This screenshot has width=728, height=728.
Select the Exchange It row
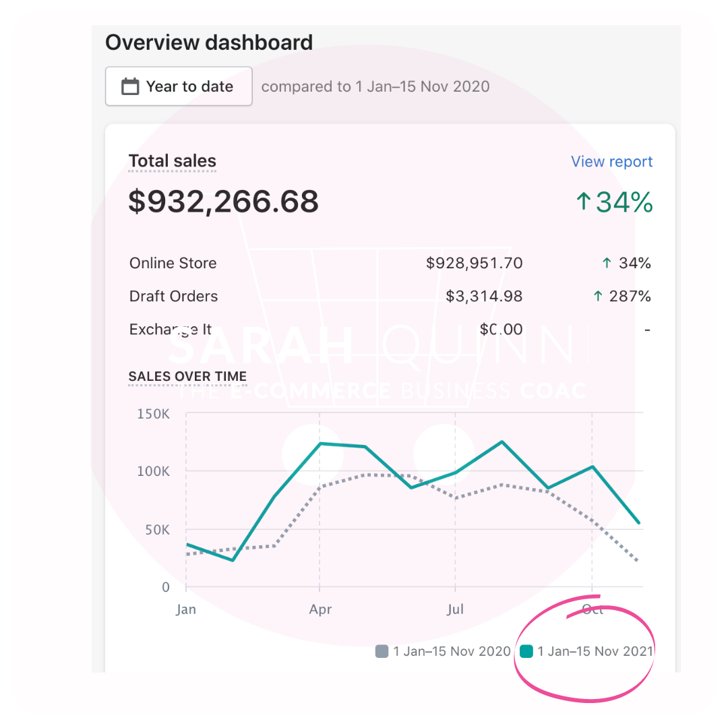pos(390,329)
